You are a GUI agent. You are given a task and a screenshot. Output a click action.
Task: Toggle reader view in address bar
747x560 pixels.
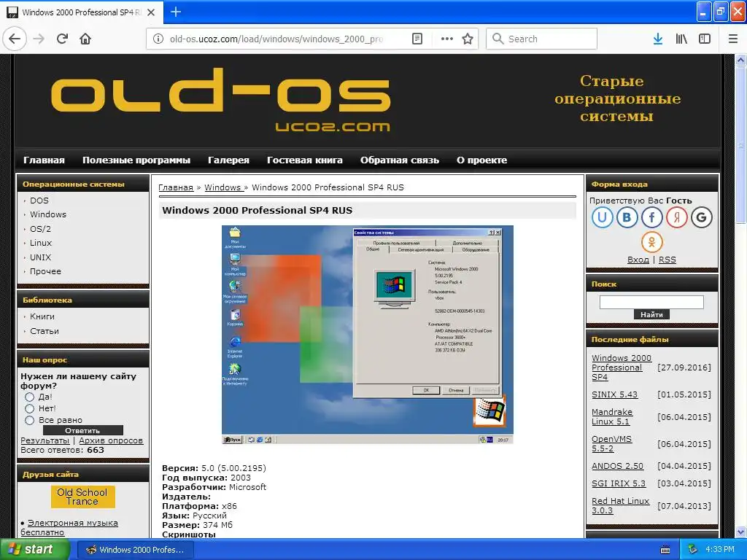[x=417, y=39]
